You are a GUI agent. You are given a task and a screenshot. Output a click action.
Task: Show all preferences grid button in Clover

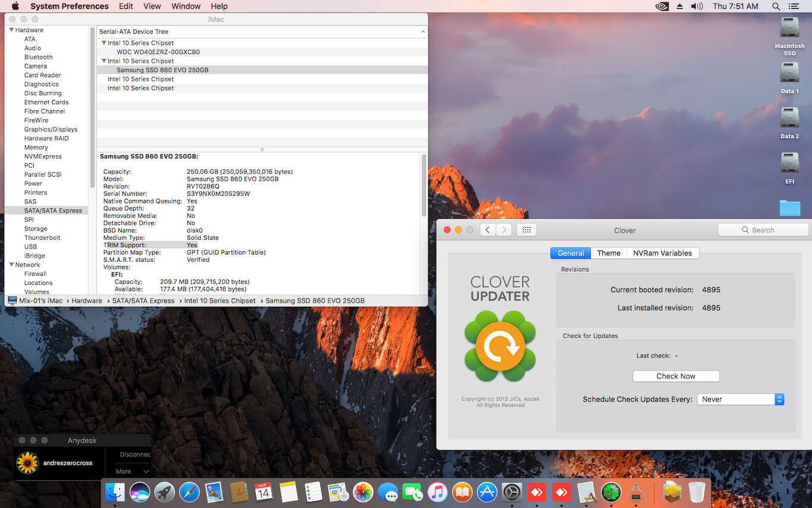527,230
